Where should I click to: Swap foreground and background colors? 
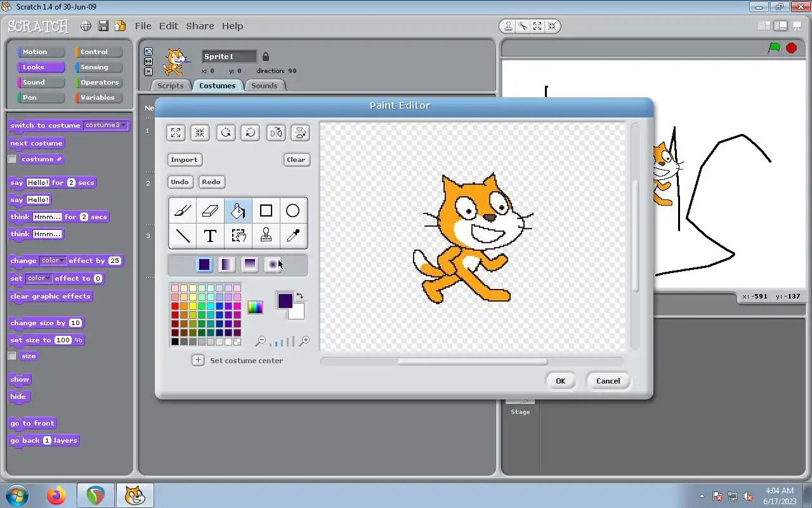pyautogui.click(x=300, y=296)
